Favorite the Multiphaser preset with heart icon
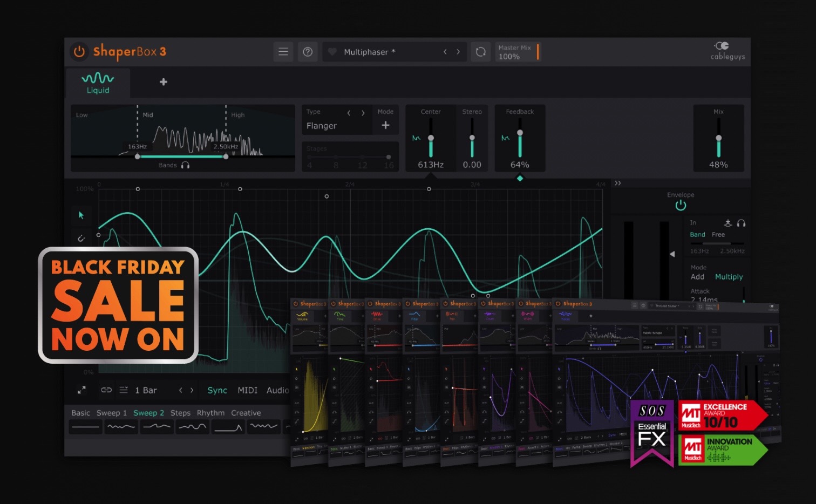 coord(332,52)
